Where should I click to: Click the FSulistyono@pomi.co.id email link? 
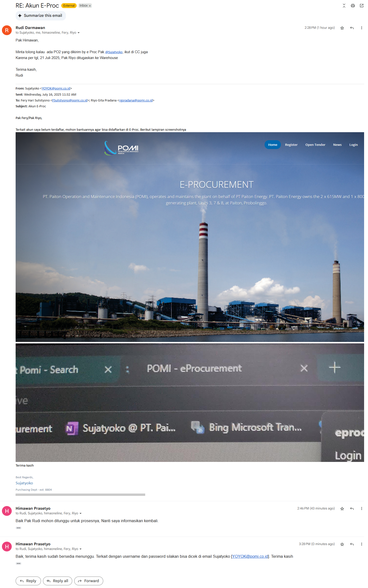point(70,100)
